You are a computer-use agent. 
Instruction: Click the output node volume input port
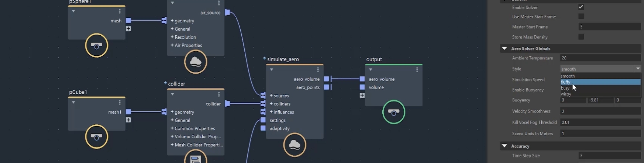click(x=362, y=87)
